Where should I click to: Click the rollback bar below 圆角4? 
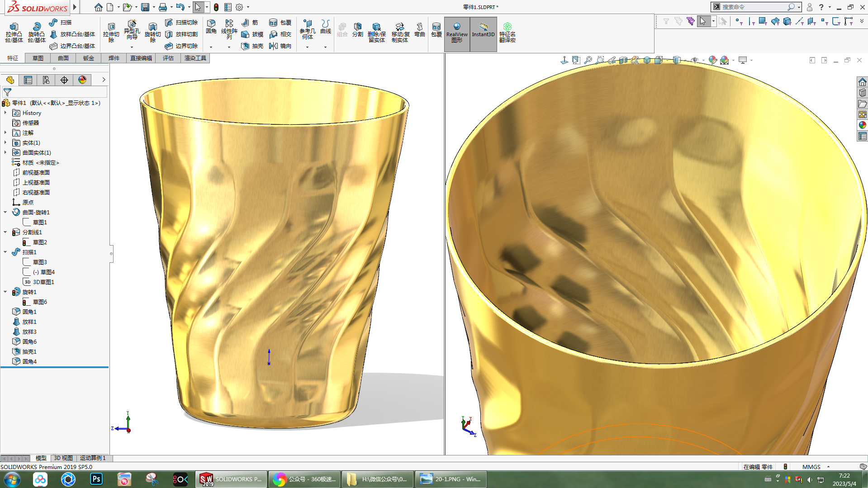tap(54, 367)
